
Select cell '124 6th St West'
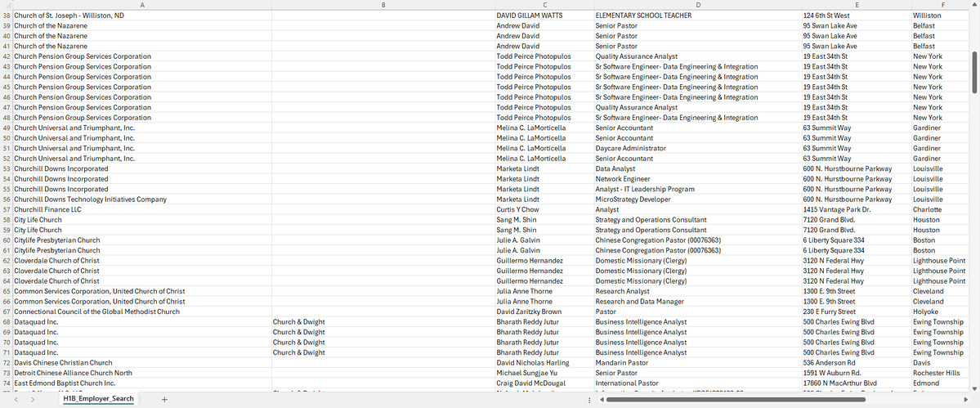pyautogui.click(x=857, y=15)
